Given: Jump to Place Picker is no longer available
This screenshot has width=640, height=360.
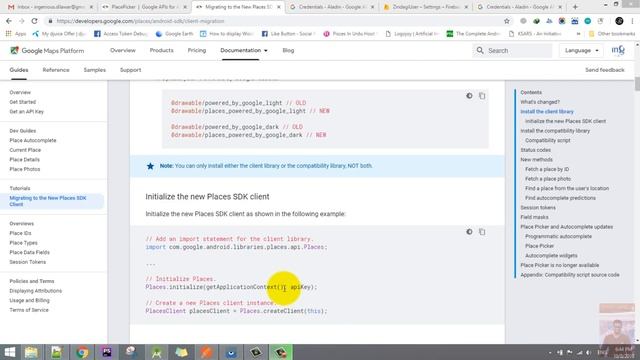Looking at the screenshot, I should (559, 265).
